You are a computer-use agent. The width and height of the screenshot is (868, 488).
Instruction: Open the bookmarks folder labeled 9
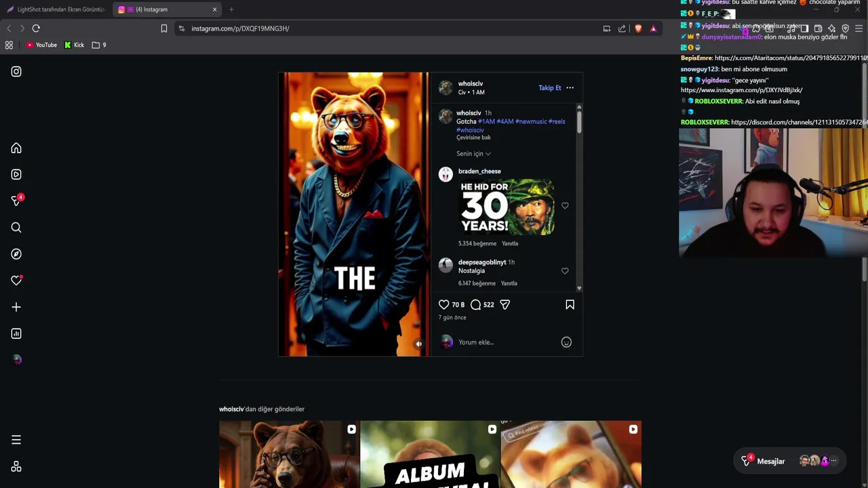[99, 45]
